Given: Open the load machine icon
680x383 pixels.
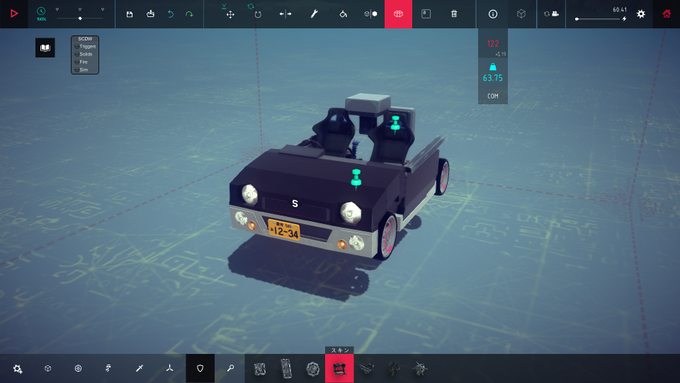Looking at the screenshot, I should click(150, 14).
